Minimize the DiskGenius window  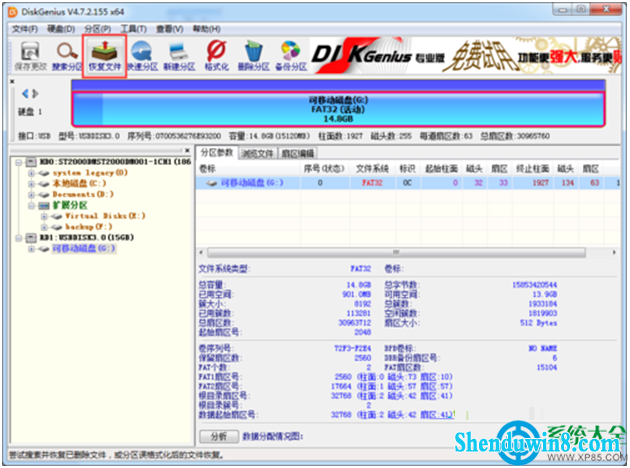(x=562, y=10)
